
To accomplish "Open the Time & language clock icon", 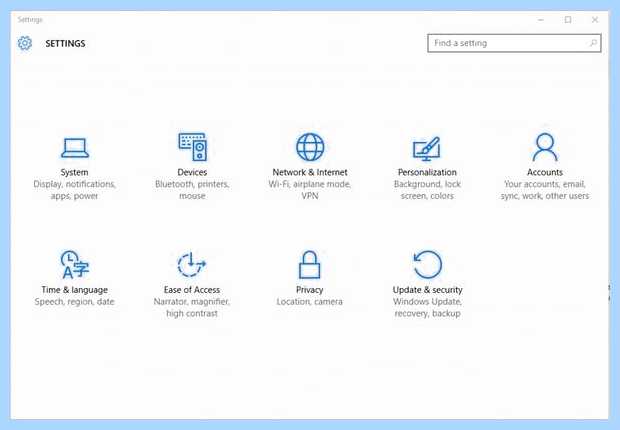I will click(75, 264).
